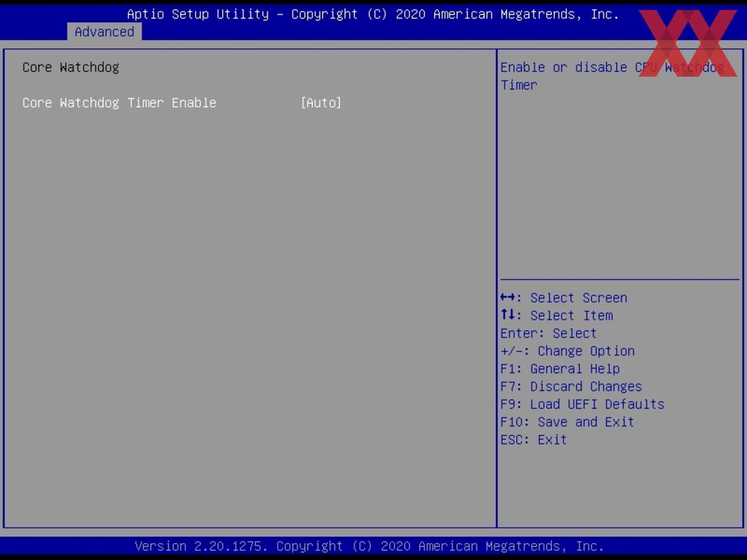
Task: Click the 'Select Item' key hint
Action: click(556, 316)
